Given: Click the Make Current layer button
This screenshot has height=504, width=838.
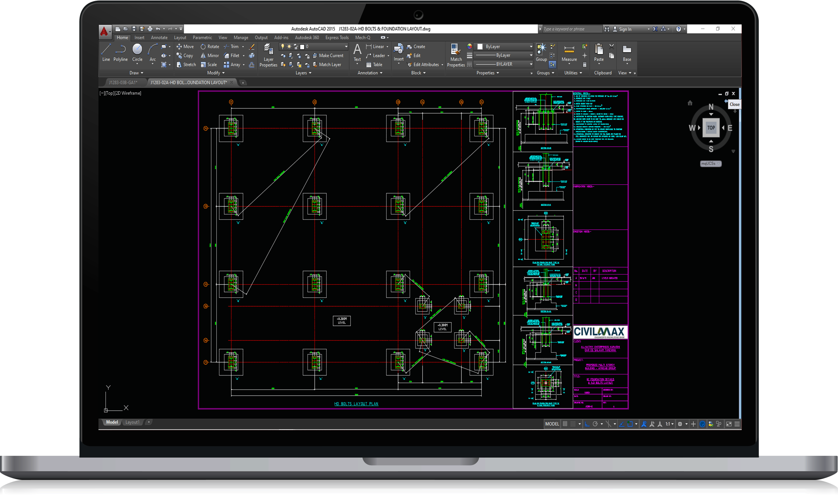Looking at the screenshot, I should tap(328, 55).
